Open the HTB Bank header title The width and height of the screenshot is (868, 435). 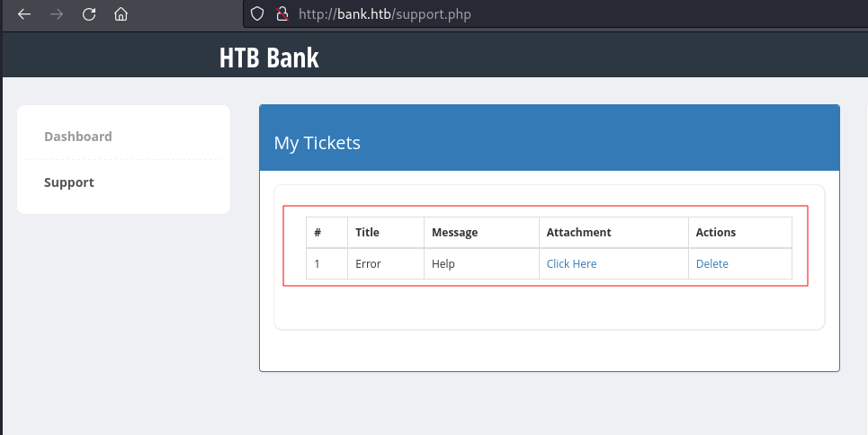pos(269,58)
